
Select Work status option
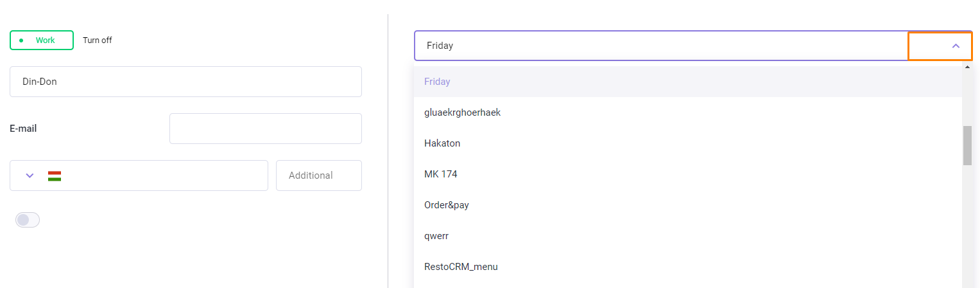[x=42, y=40]
